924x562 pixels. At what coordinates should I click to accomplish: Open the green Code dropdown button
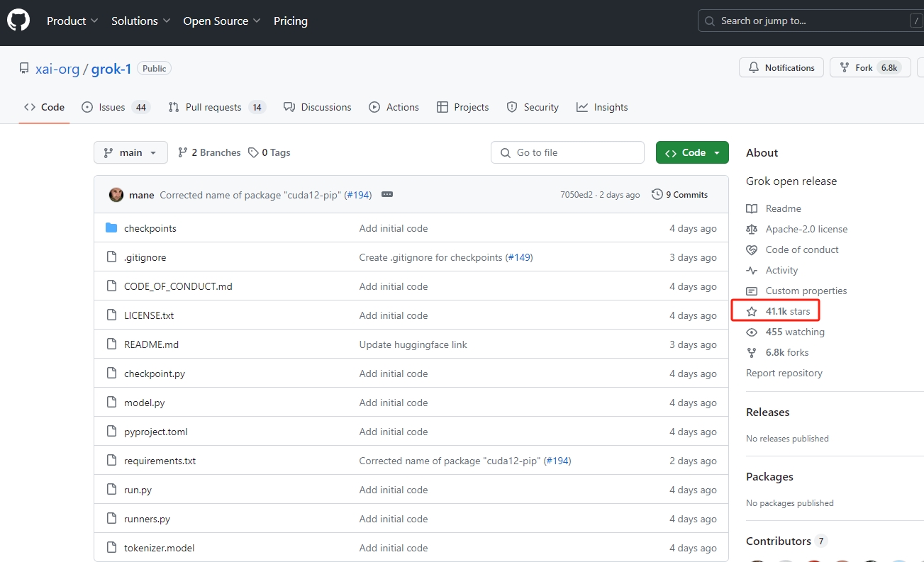[692, 152]
